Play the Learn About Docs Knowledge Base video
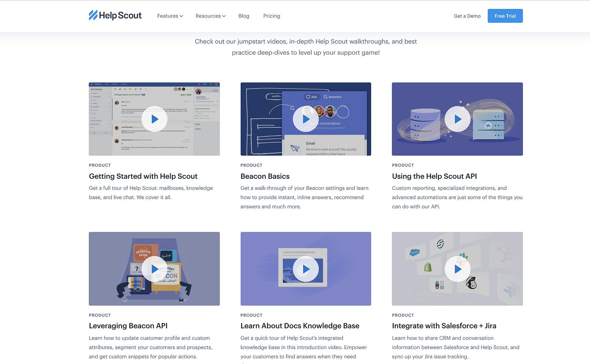 coord(306,269)
